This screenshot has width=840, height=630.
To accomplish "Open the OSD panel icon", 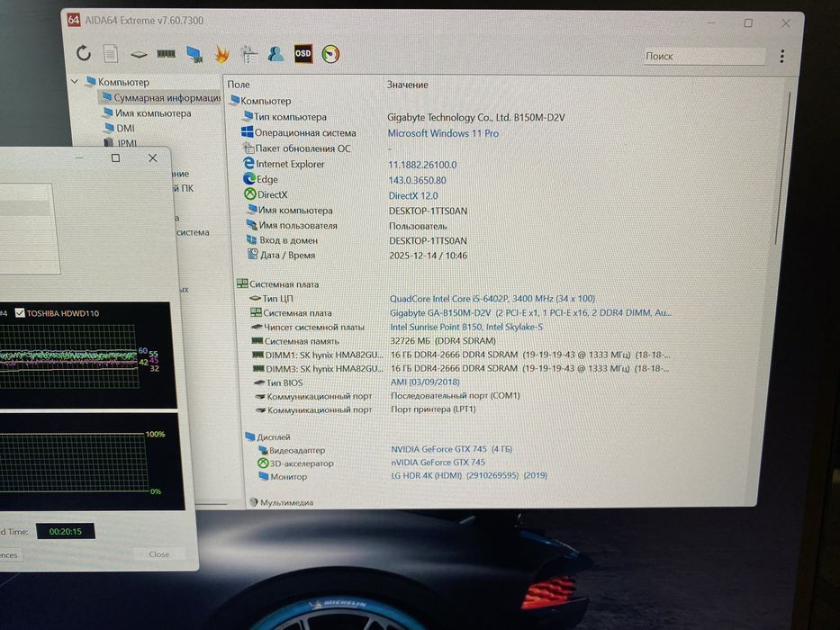I will pos(303,54).
